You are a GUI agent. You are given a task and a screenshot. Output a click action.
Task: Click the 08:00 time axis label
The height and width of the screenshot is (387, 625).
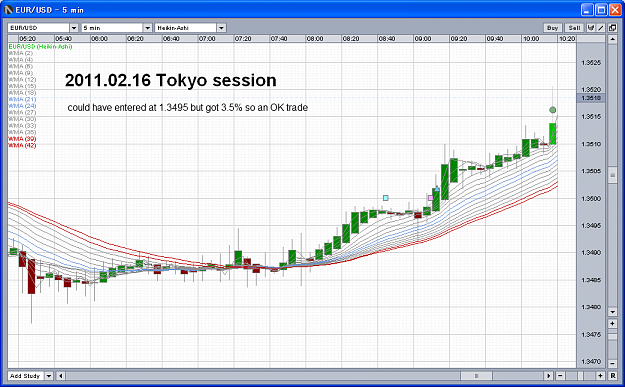[x=315, y=39]
